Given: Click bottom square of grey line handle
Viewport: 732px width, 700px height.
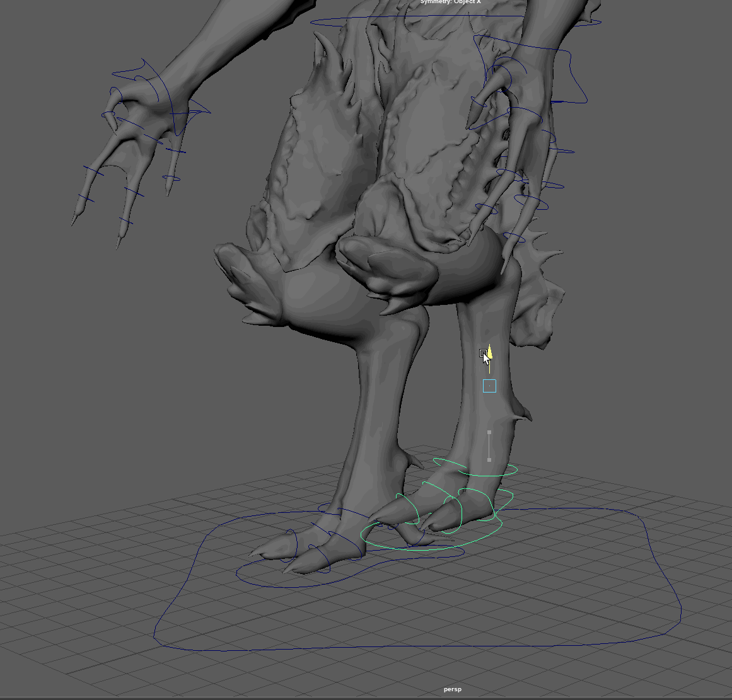Looking at the screenshot, I should 489,460.
